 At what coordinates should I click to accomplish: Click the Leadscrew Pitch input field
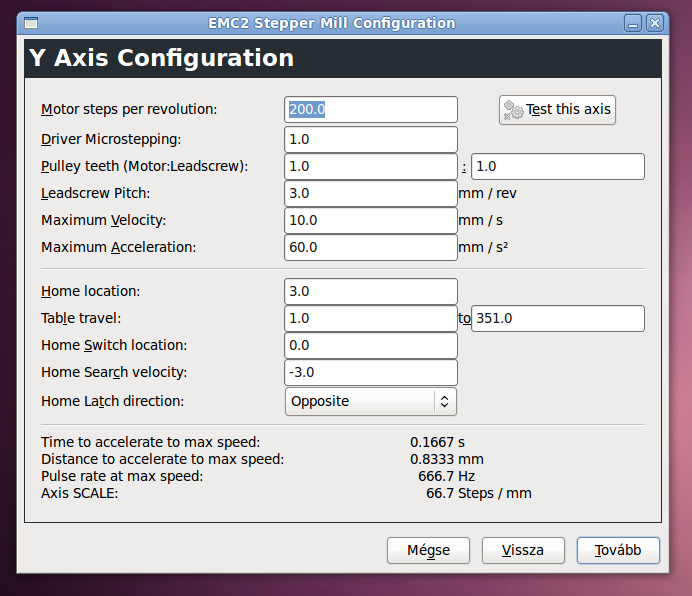[371, 193]
